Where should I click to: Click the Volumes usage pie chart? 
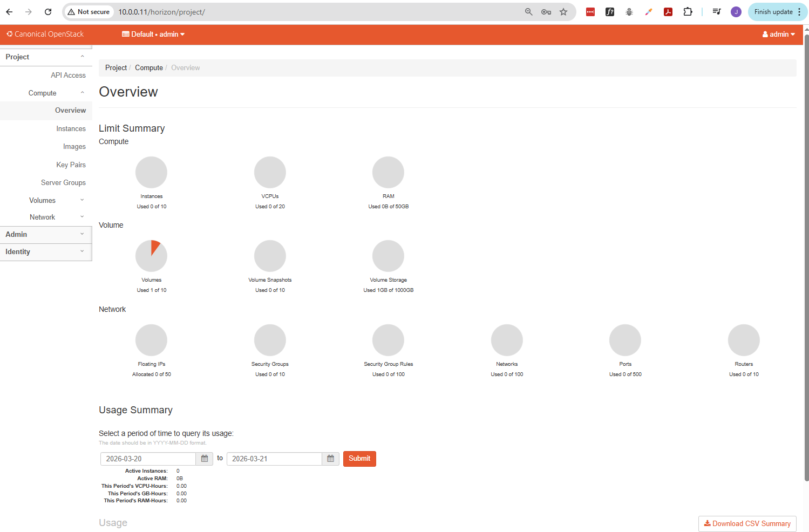(x=151, y=256)
